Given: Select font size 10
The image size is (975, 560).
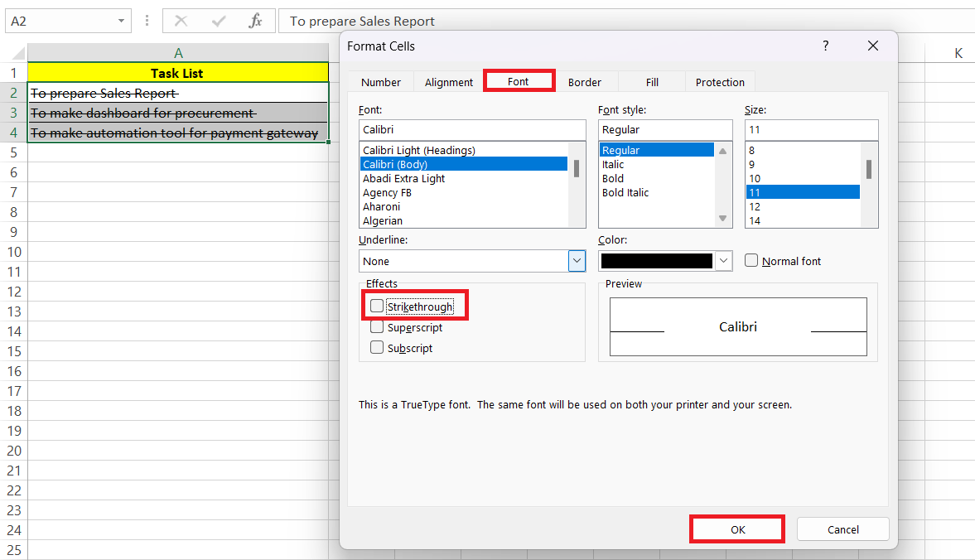Looking at the screenshot, I should click(x=803, y=178).
